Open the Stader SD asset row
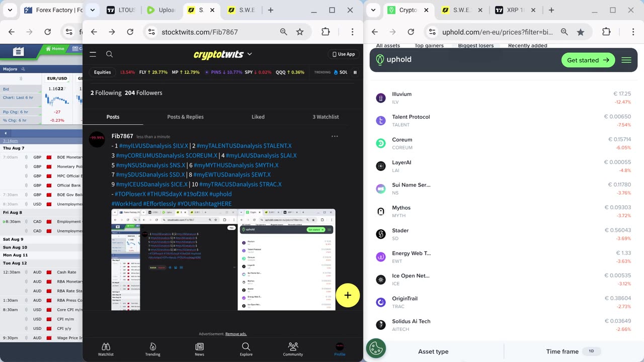 point(503,234)
